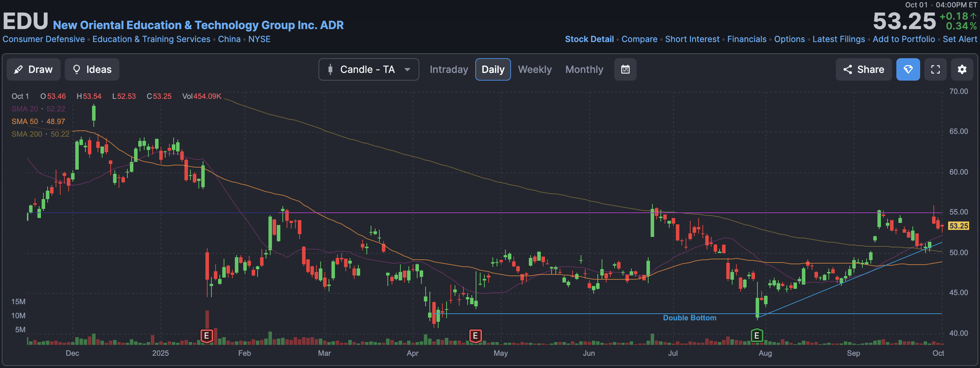Switch to Monthly timeframe
Viewport: 980px width, 368px height.
point(584,69)
